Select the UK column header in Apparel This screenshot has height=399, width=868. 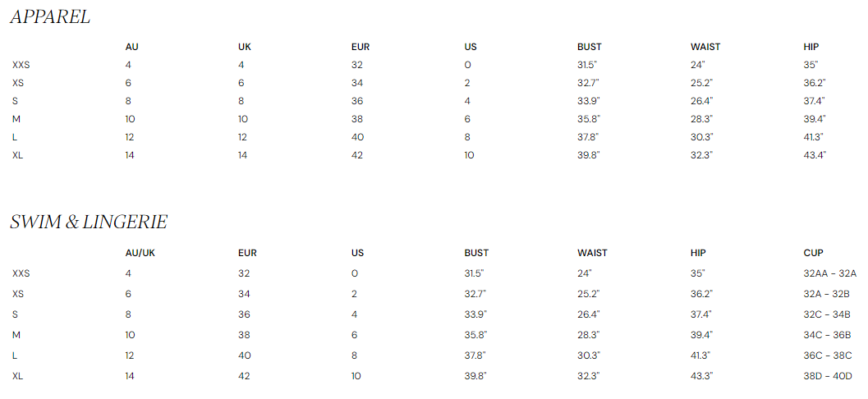coord(245,47)
